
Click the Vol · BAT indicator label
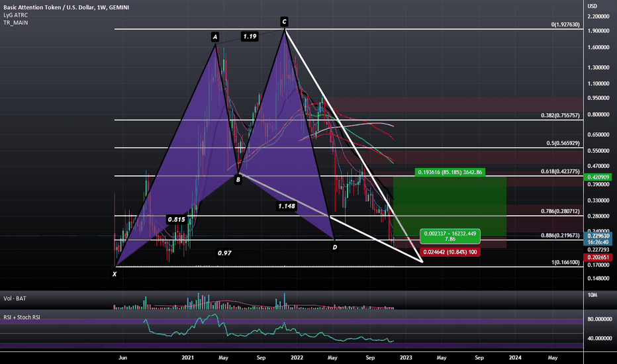point(15,298)
